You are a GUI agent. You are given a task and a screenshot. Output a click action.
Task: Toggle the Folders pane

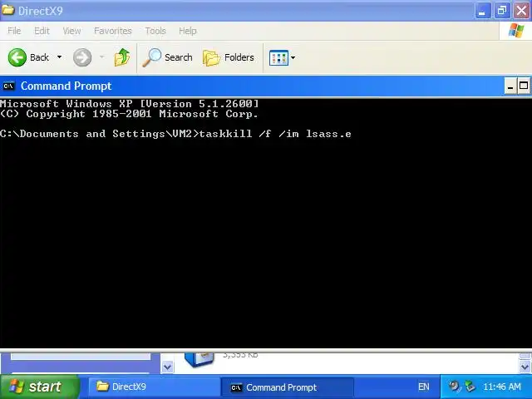pyautogui.click(x=229, y=57)
